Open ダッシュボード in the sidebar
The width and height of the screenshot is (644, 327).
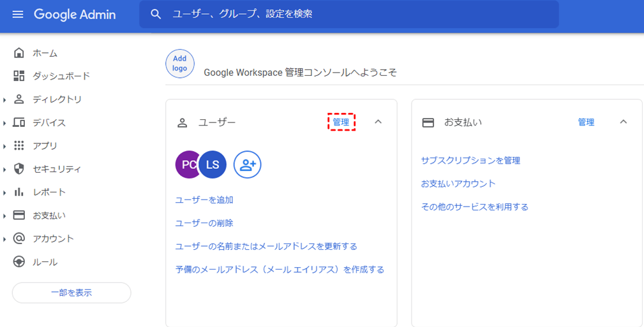[x=61, y=76]
